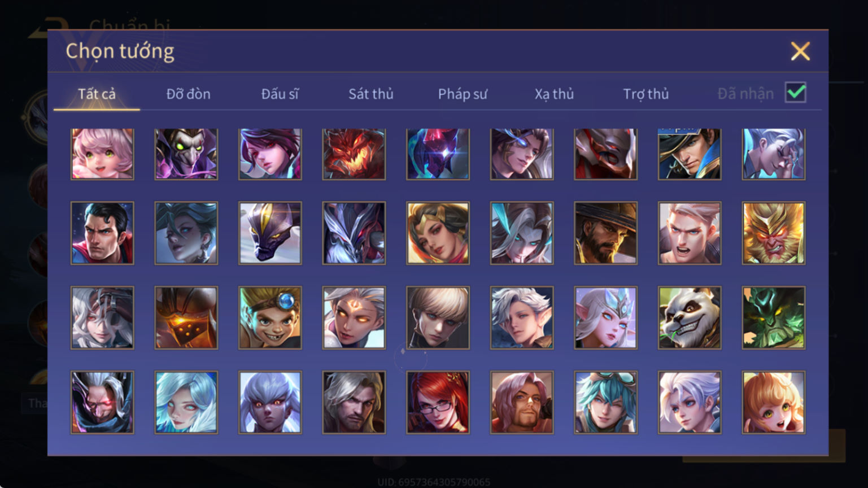
Task: Select the red-haired woman with glasses portrait
Action: (x=438, y=402)
